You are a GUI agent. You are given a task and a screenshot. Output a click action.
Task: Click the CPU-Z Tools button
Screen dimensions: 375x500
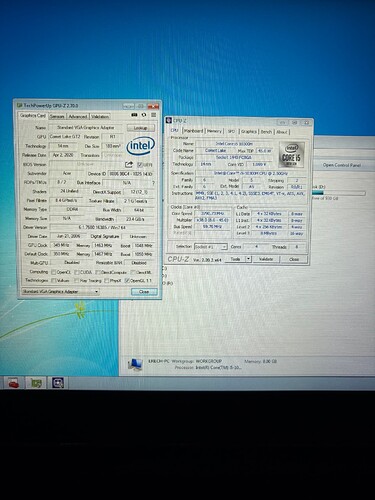tap(235, 259)
